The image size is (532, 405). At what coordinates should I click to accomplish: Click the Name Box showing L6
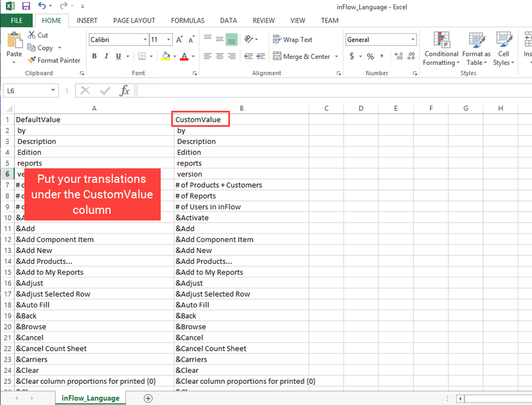(31, 90)
